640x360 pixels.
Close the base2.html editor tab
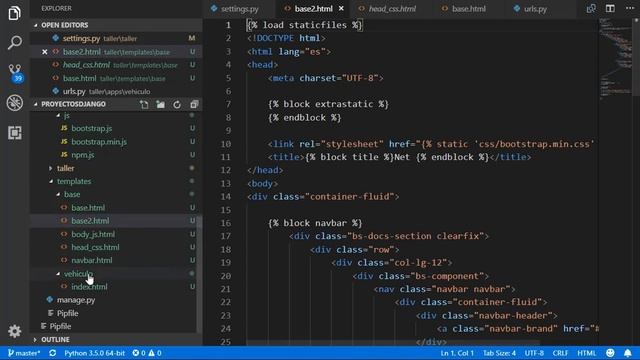click(341, 8)
